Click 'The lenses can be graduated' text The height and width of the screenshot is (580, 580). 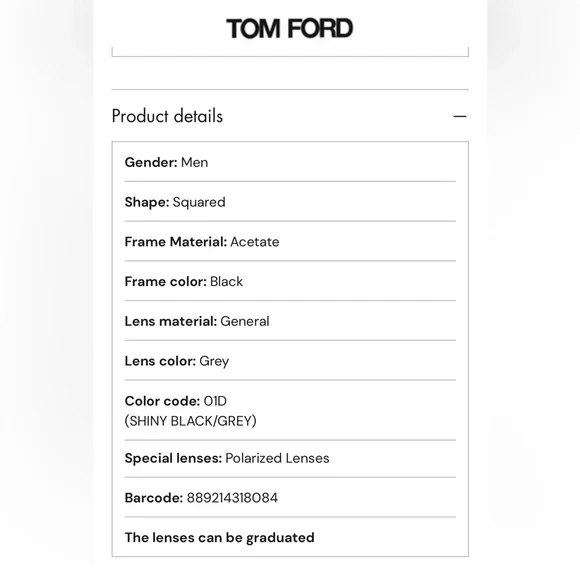220,537
